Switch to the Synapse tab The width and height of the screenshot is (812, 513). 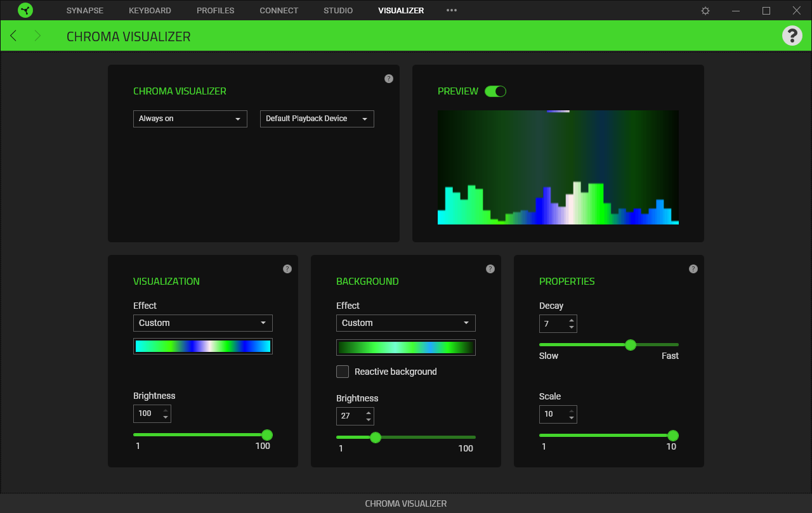coord(85,10)
